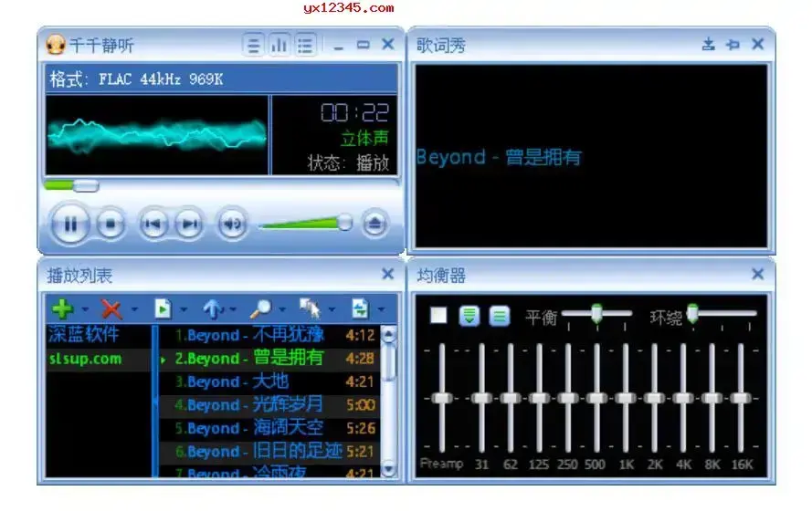Screen dimensions: 812x512
Task: Open the dropdown beside the cursor edit icon
Action: [x=332, y=309]
